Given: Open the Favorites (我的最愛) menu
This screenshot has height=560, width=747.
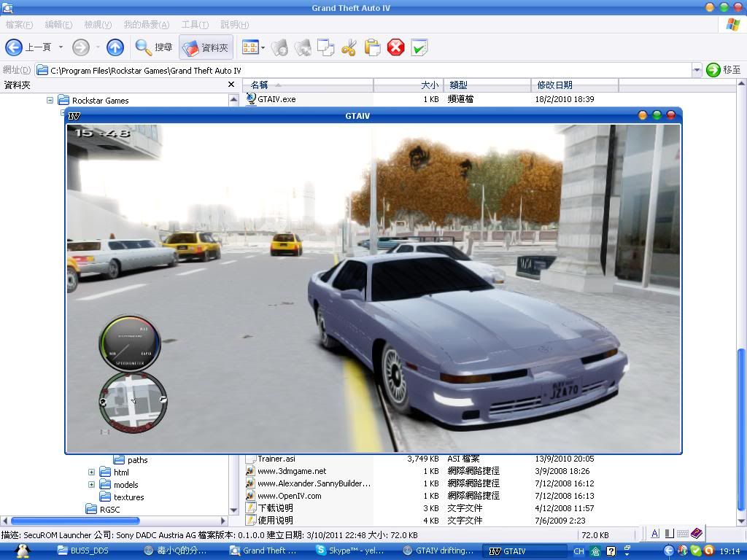Looking at the screenshot, I should 146,25.
